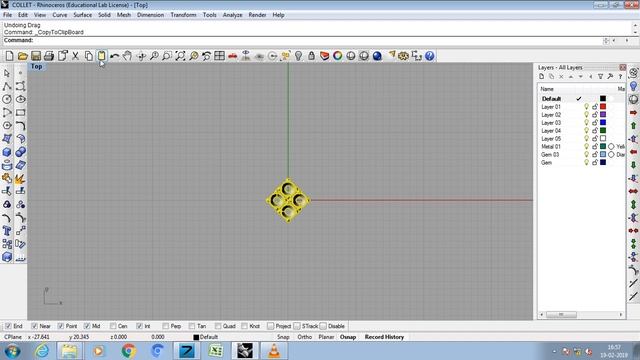Select the Rectangle tool in left toolbar
The image size is (640, 360).
[x=20, y=112]
